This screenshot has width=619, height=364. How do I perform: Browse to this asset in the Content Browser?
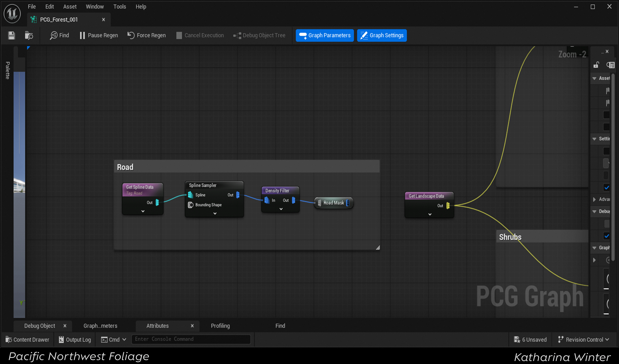pyautogui.click(x=29, y=35)
